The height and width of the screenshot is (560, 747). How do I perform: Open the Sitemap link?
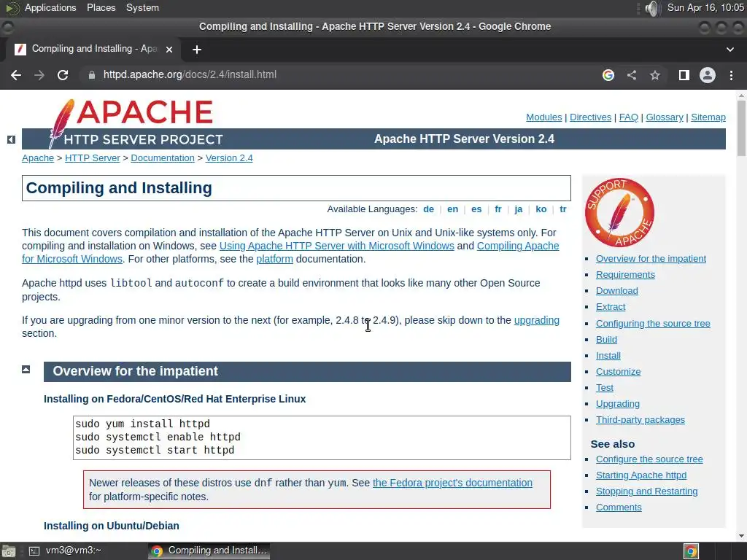click(708, 117)
